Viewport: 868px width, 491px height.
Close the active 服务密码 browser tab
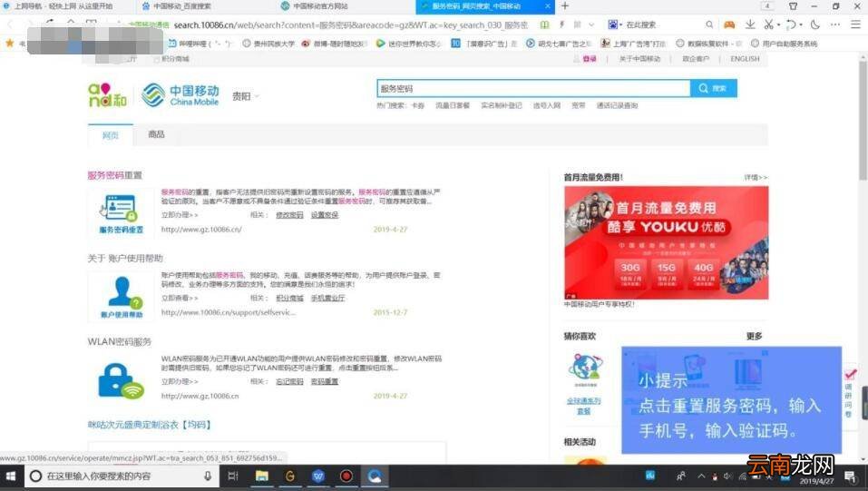click(x=548, y=6)
